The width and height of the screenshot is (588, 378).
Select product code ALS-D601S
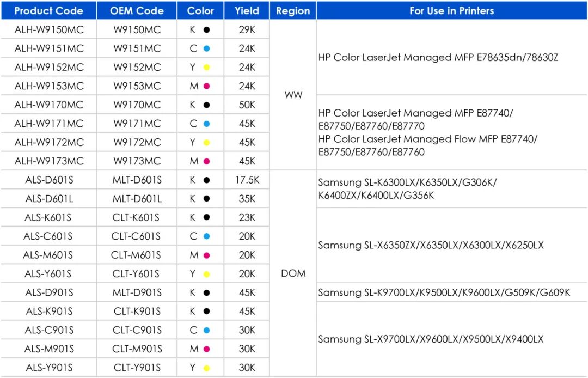(49, 180)
